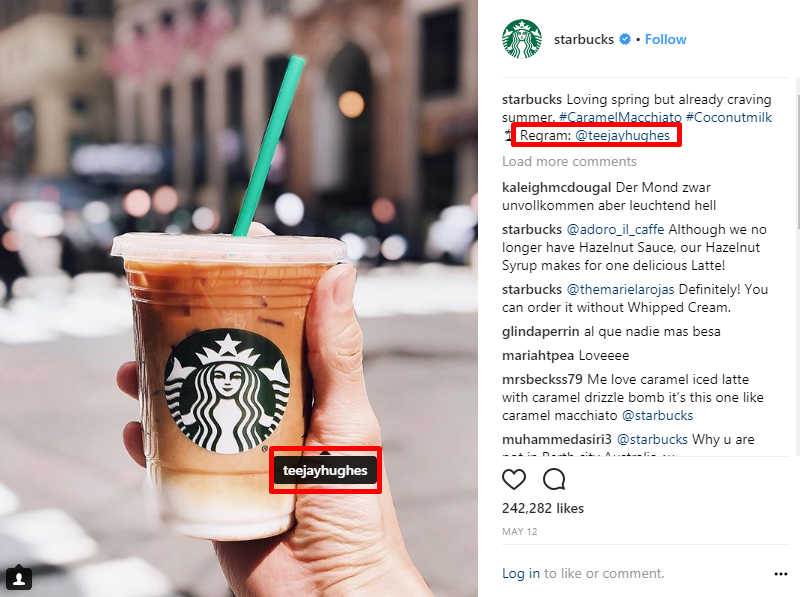
Task: Click the comments scrollbar
Action: coord(797,266)
